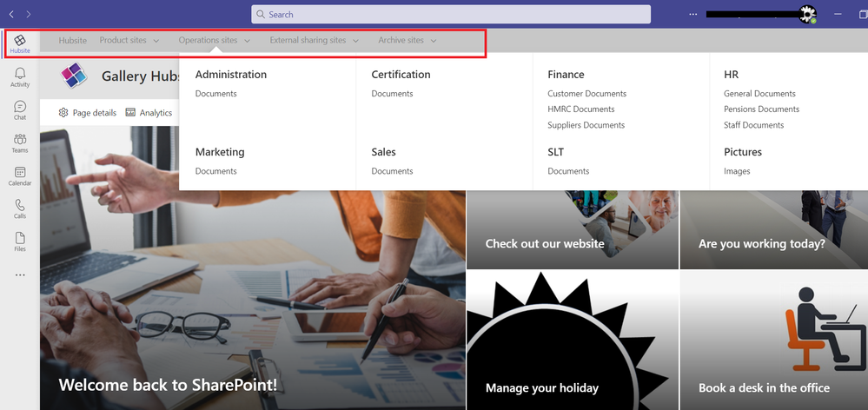Collapse Operations sites dropdown chevron
This screenshot has width=868, height=410.
tap(247, 40)
